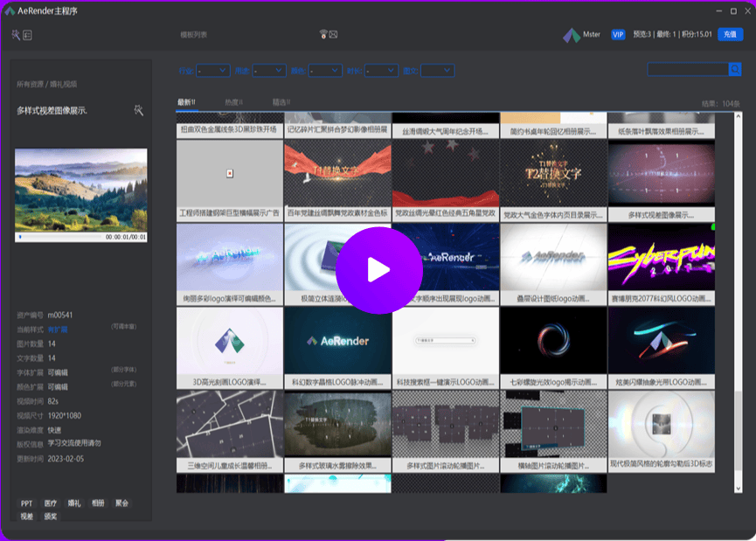This screenshot has width=756, height=541.
Task: Click the search magnifier button
Action: tap(734, 70)
